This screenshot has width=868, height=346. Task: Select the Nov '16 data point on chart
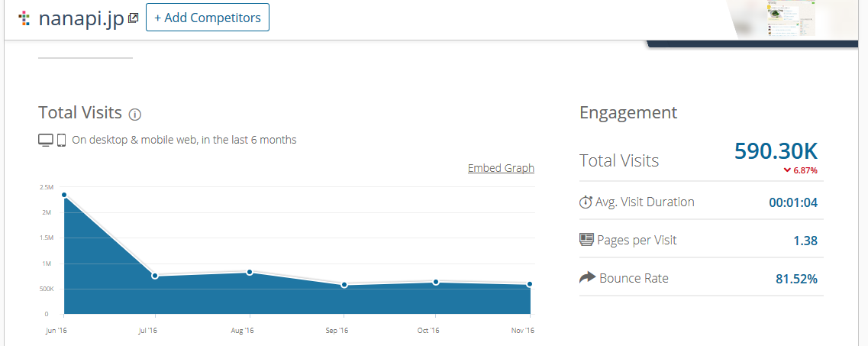click(530, 284)
